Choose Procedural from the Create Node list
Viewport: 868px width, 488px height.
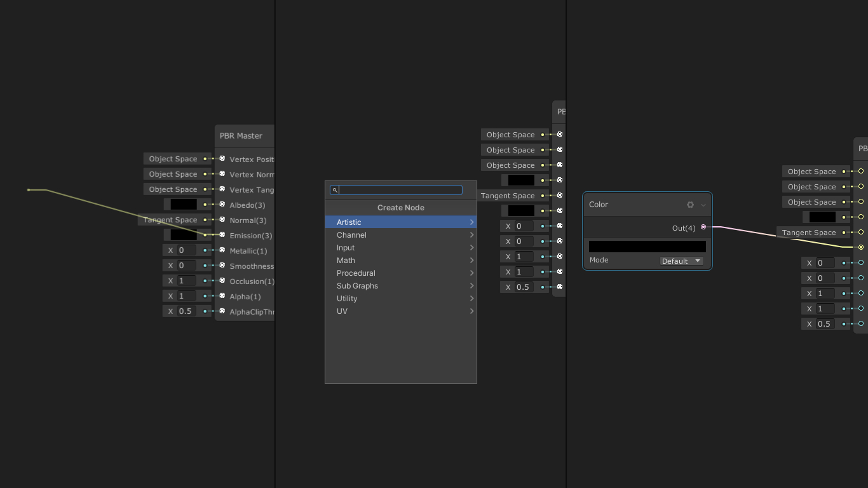point(356,273)
